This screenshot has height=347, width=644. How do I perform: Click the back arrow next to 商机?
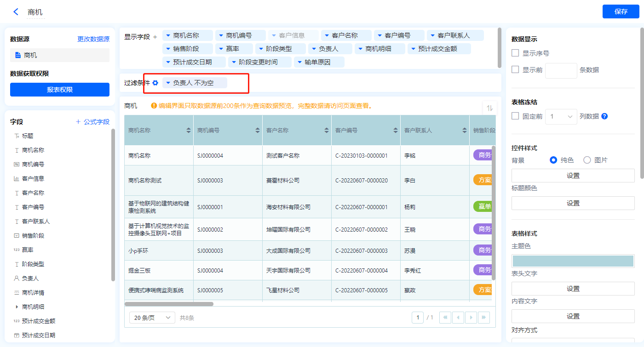[x=16, y=12]
